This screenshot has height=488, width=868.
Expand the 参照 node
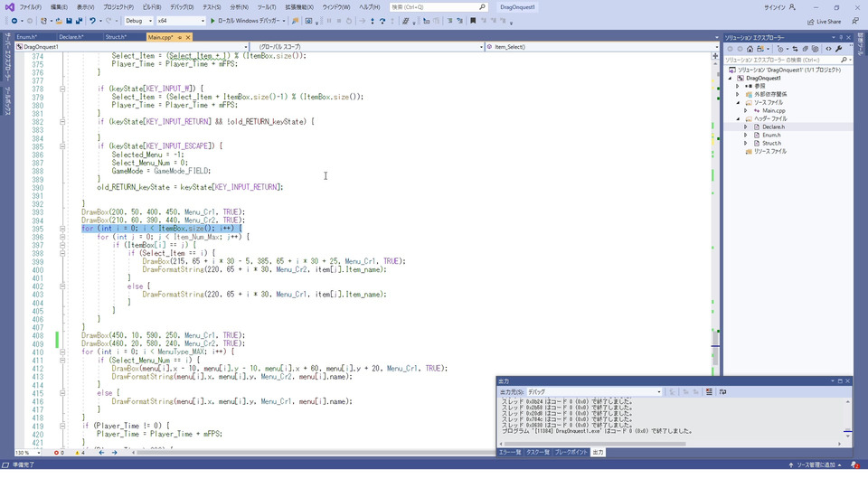point(738,87)
